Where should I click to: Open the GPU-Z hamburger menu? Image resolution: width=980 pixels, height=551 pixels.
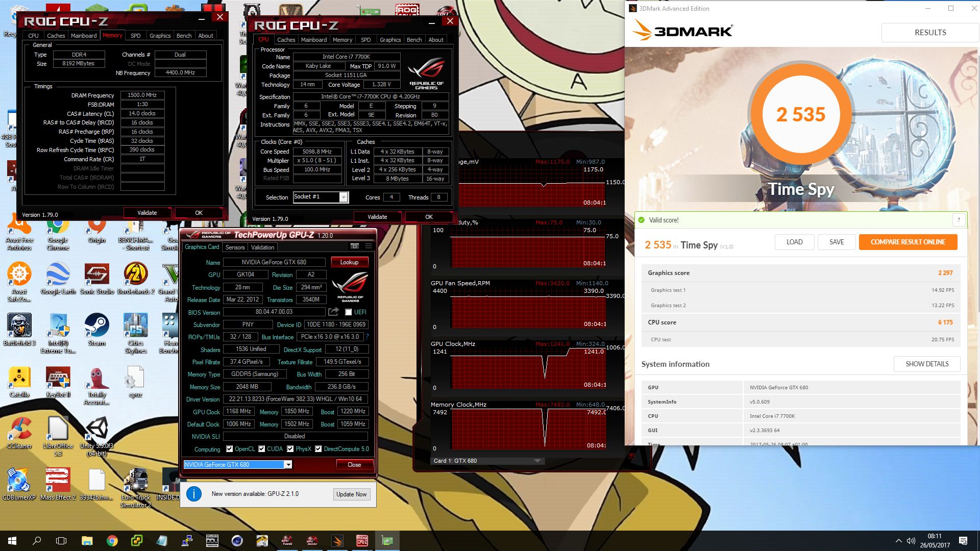tap(369, 246)
